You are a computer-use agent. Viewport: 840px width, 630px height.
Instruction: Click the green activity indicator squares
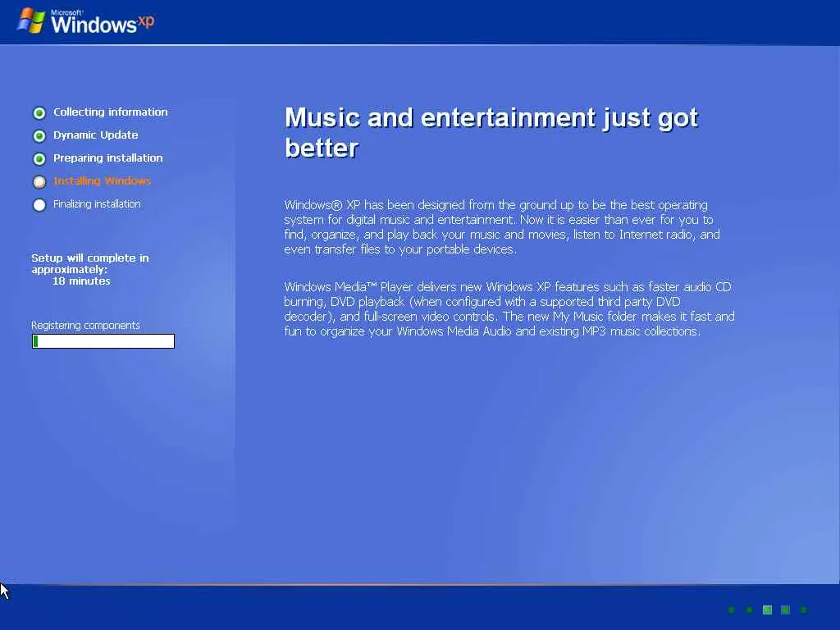768,609
